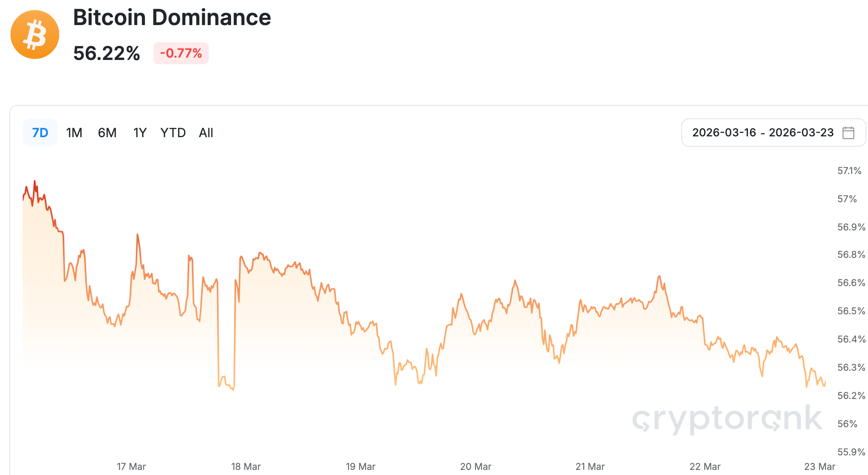Click the 57.1% y-axis label

click(849, 170)
